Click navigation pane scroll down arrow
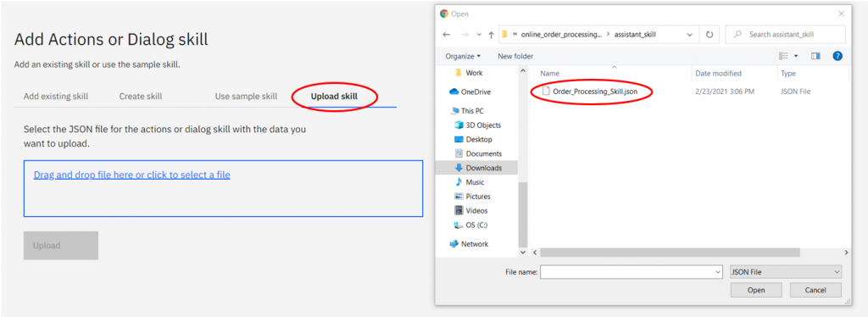This screenshot has height=317, width=868. [523, 253]
